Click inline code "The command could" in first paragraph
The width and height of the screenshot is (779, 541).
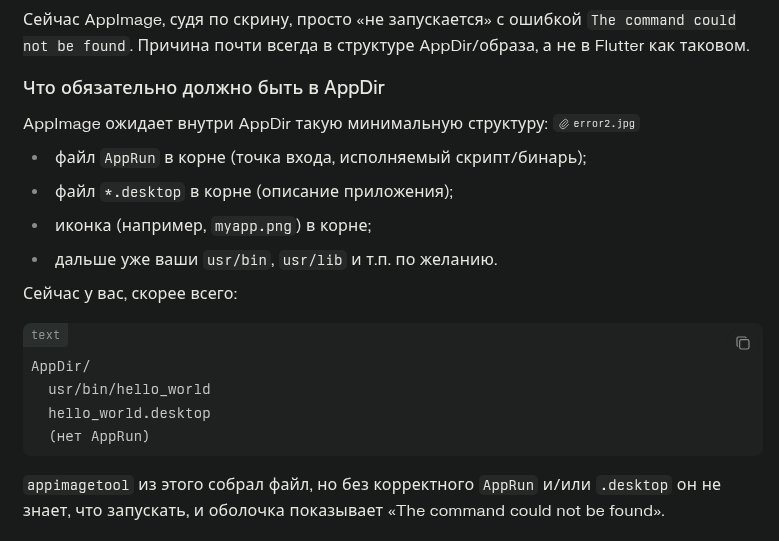click(663, 20)
